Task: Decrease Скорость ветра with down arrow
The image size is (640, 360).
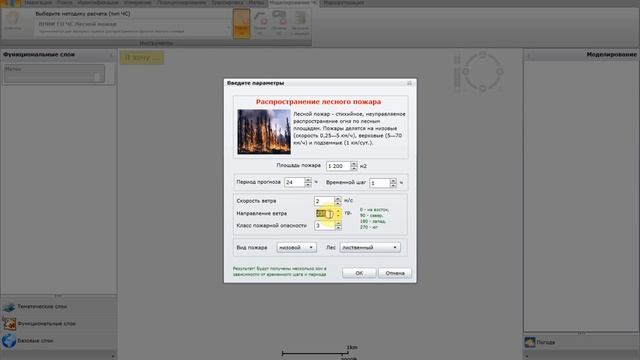Action: [x=338, y=203]
